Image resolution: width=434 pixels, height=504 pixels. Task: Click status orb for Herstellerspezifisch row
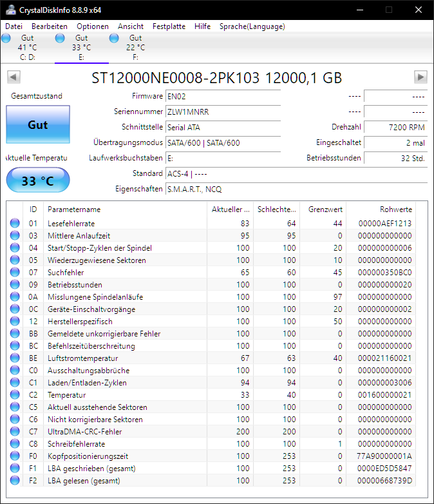click(x=15, y=321)
